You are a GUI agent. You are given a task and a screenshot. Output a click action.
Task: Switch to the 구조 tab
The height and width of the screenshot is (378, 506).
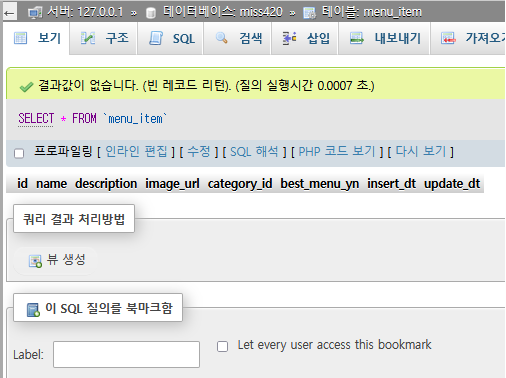pyautogui.click(x=104, y=38)
